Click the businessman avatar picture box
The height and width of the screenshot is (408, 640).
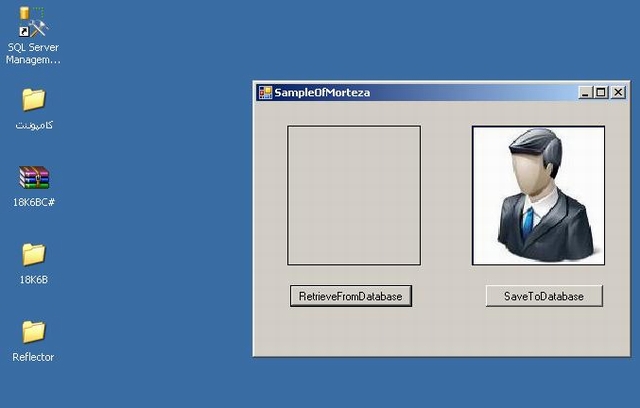click(x=538, y=195)
